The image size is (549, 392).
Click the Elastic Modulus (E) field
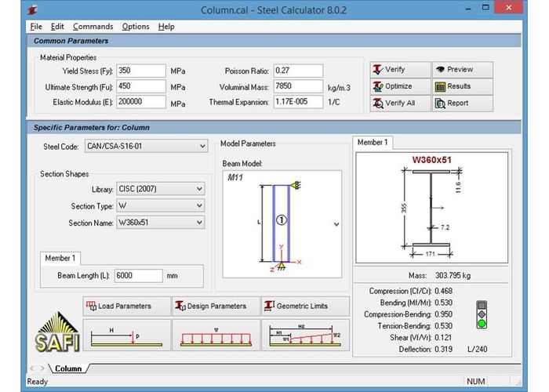pyautogui.click(x=141, y=102)
